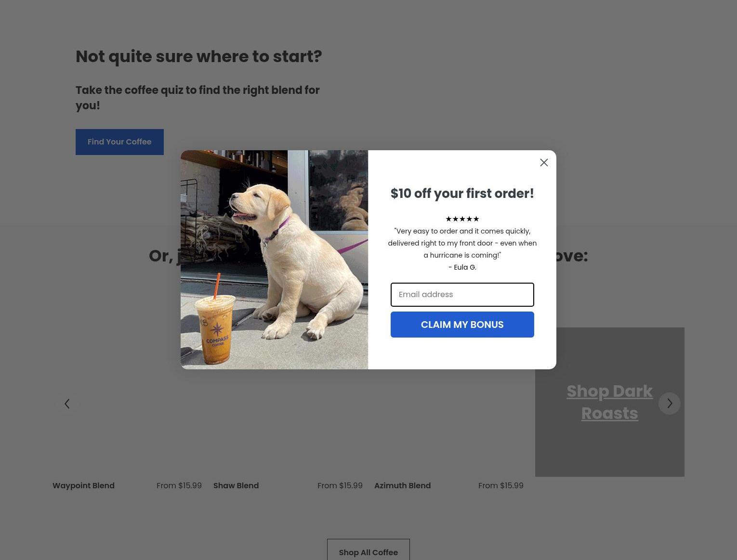
Task: Click the Take the coffee quiz subtitle
Action: (x=197, y=98)
